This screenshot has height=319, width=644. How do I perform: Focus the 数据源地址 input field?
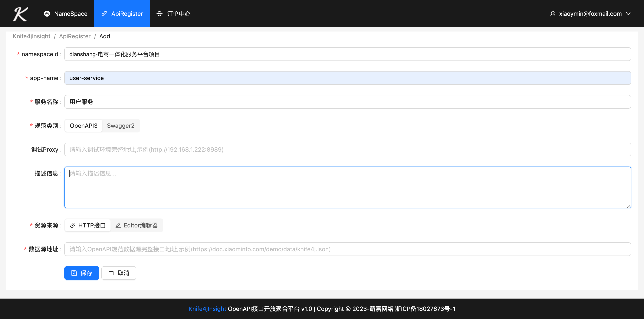pyautogui.click(x=348, y=249)
